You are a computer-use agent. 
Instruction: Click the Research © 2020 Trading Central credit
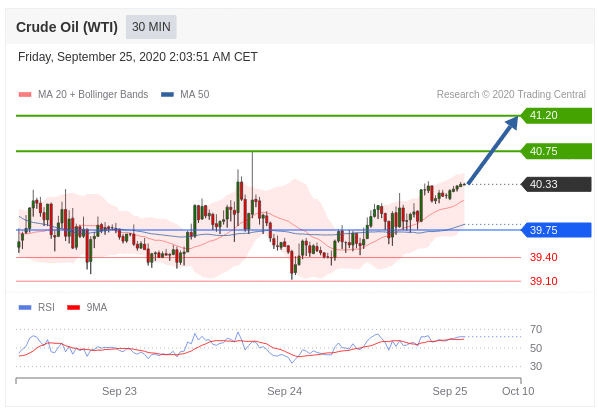pyautogui.click(x=511, y=94)
